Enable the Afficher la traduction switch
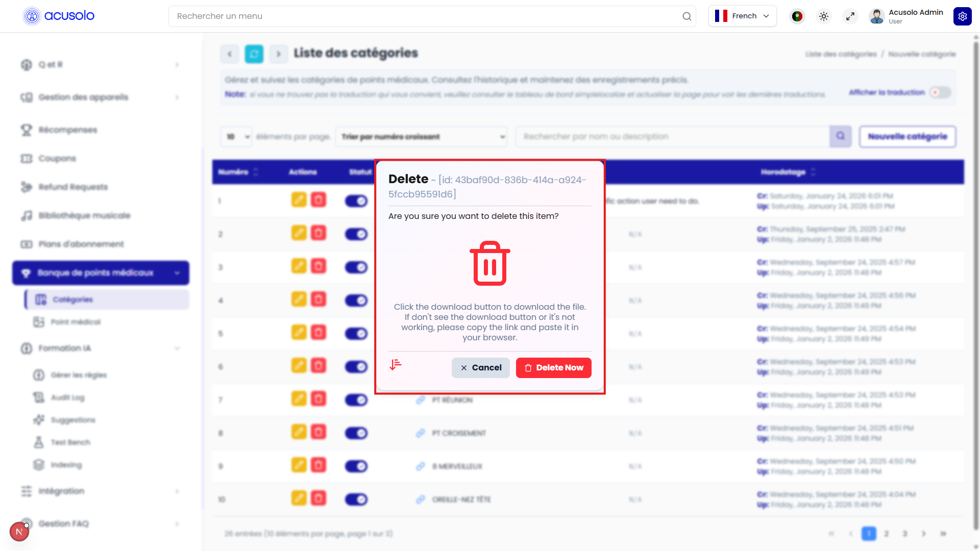Screen dimensions: 980x551 [x=940, y=92]
